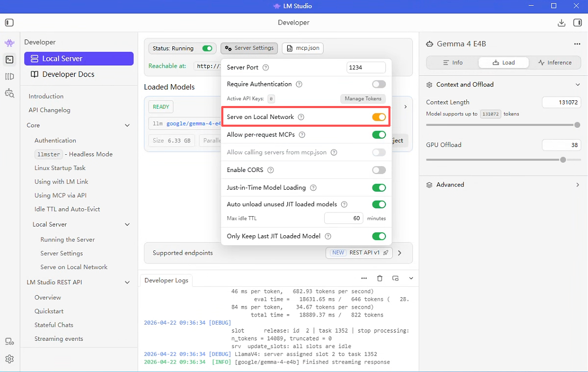This screenshot has height=372, width=588.
Task: Click the trash icon in Developer Logs
Action: point(380,278)
